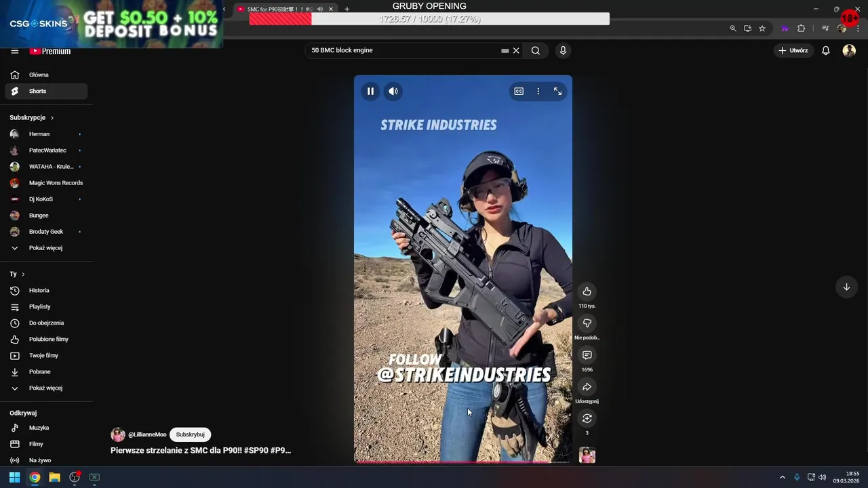Clear the search query text
Image resolution: width=868 pixels, height=488 pixels.
[x=516, y=51]
